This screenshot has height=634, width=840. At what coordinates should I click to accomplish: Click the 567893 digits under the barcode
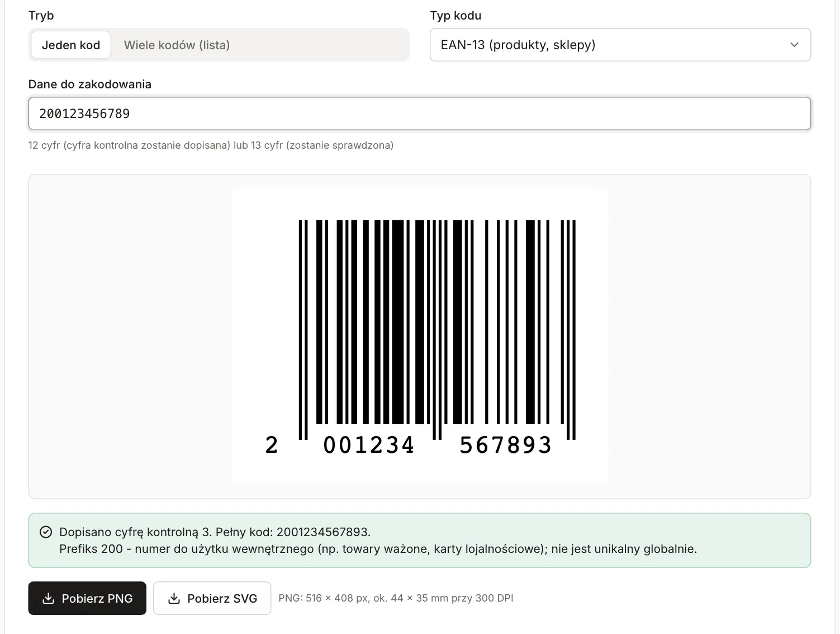[505, 446]
